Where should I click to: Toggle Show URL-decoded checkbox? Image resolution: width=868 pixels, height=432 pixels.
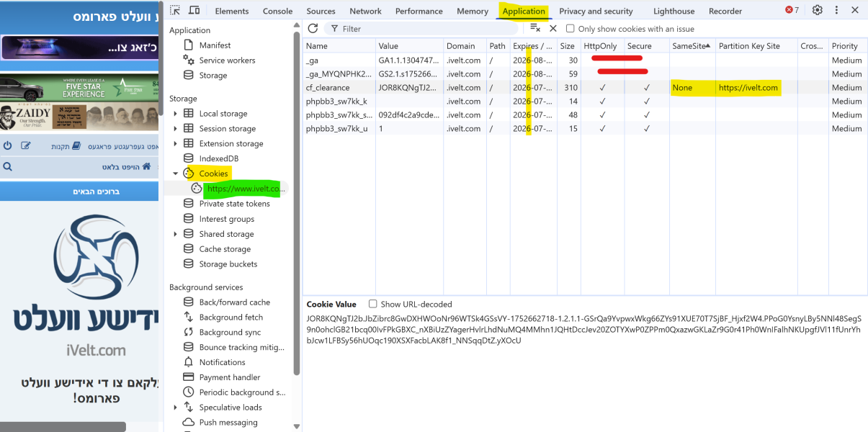pos(373,304)
